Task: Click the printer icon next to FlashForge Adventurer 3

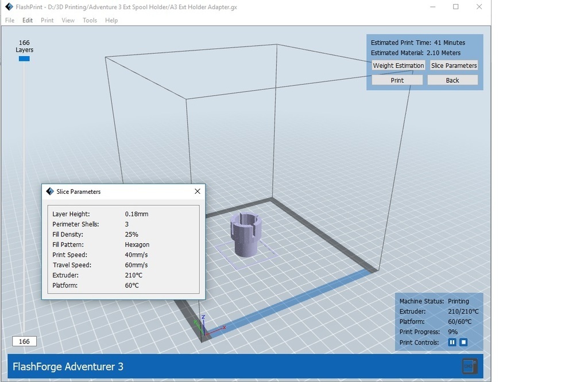Action: (470, 366)
